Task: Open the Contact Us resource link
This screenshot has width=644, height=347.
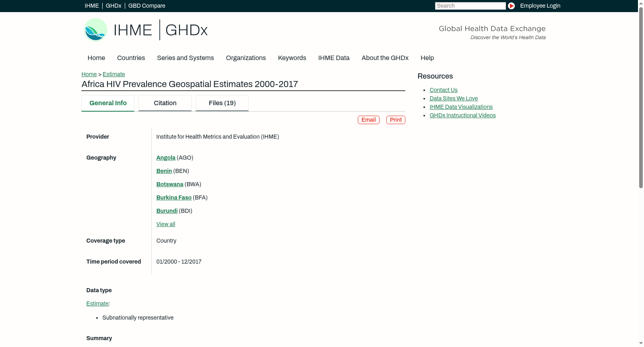Action: [x=444, y=90]
